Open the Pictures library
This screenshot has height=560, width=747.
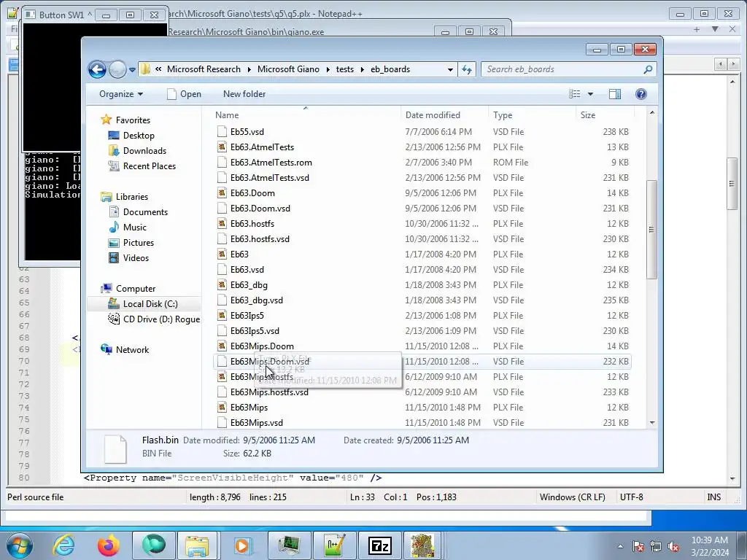coord(138,242)
